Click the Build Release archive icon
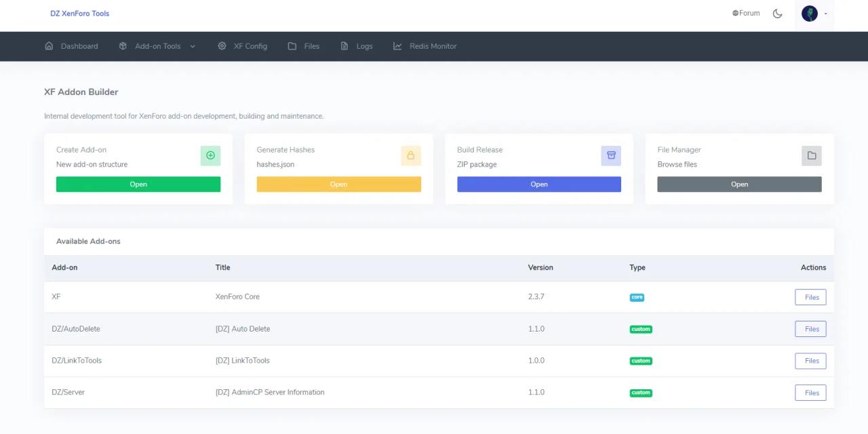Image resolution: width=868 pixels, height=434 pixels. tap(611, 155)
